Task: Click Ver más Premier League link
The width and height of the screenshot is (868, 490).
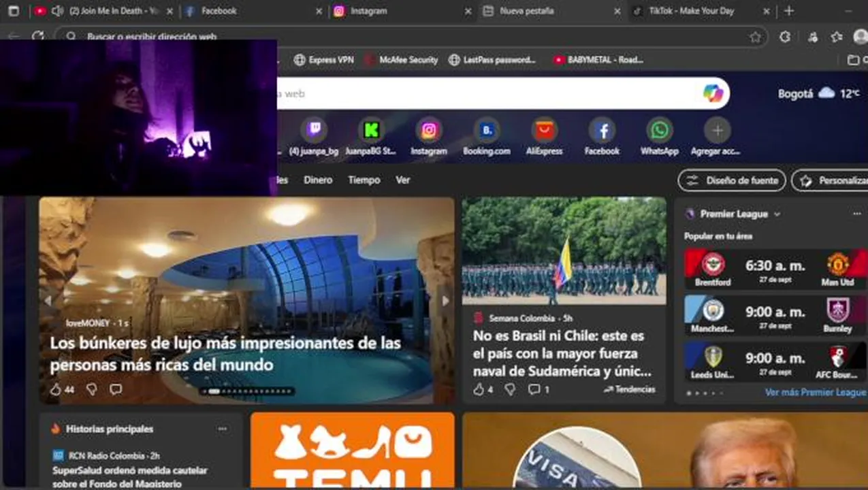Action: coord(816,392)
